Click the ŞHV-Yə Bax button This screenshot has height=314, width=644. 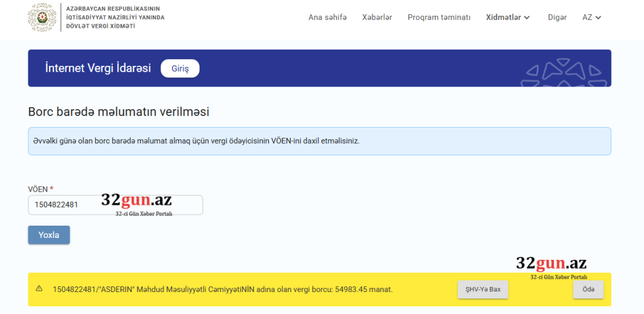[483, 289]
